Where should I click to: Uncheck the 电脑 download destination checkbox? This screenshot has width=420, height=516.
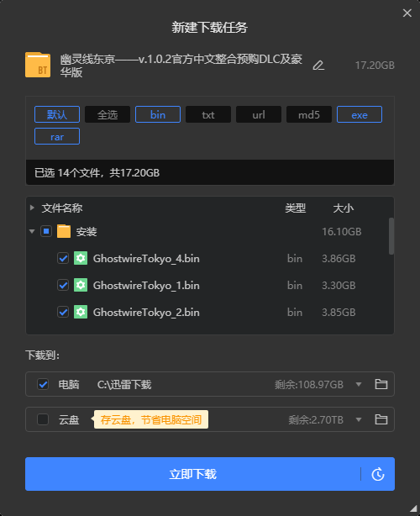[43, 384]
